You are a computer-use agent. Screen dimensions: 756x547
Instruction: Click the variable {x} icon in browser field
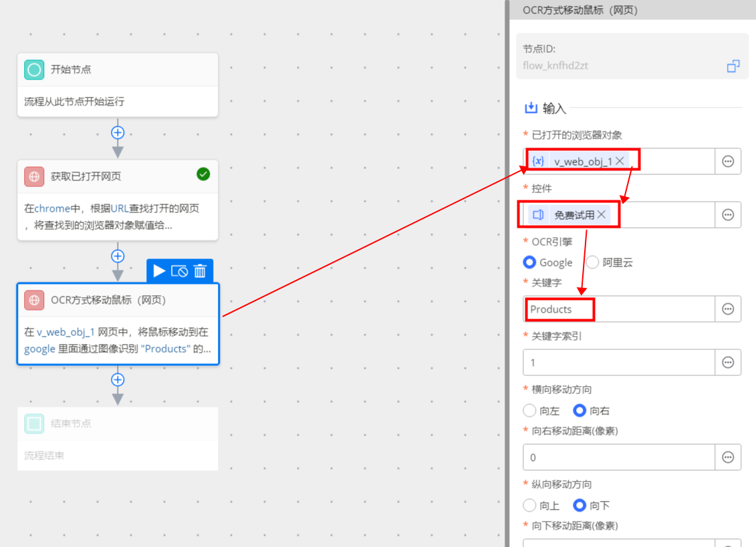pyautogui.click(x=538, y=161)
